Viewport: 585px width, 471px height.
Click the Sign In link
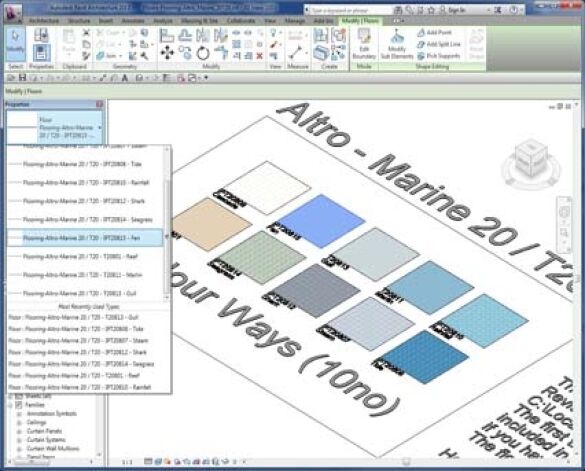(x=456, y=10)
